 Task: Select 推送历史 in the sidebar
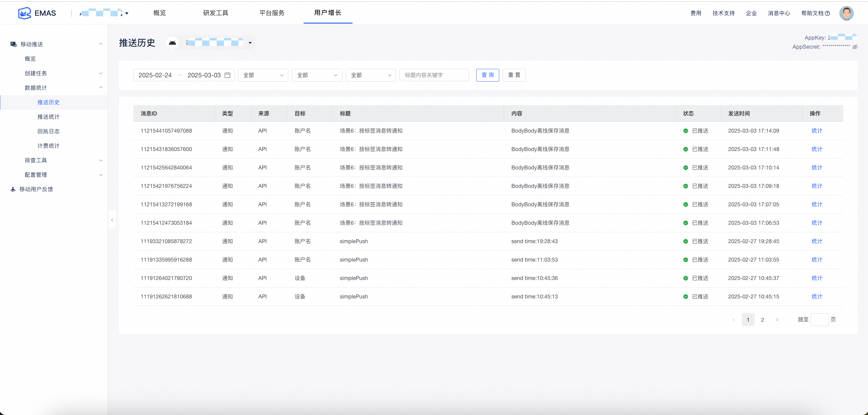pyautogui.click(x=49, y=102)
